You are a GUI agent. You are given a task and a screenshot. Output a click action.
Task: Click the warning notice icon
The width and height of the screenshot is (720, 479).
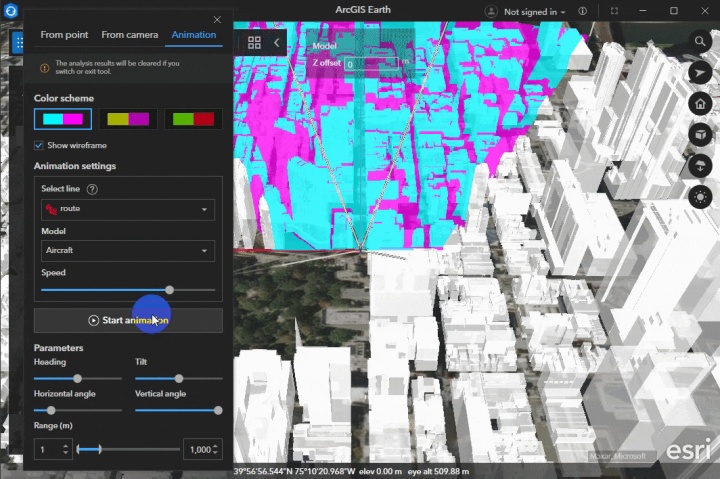pos(45,68)
